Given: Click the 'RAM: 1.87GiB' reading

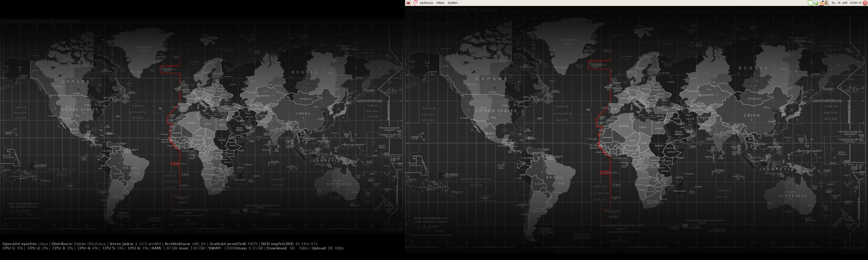Looking at the screenshot, I should click(164, 248).
